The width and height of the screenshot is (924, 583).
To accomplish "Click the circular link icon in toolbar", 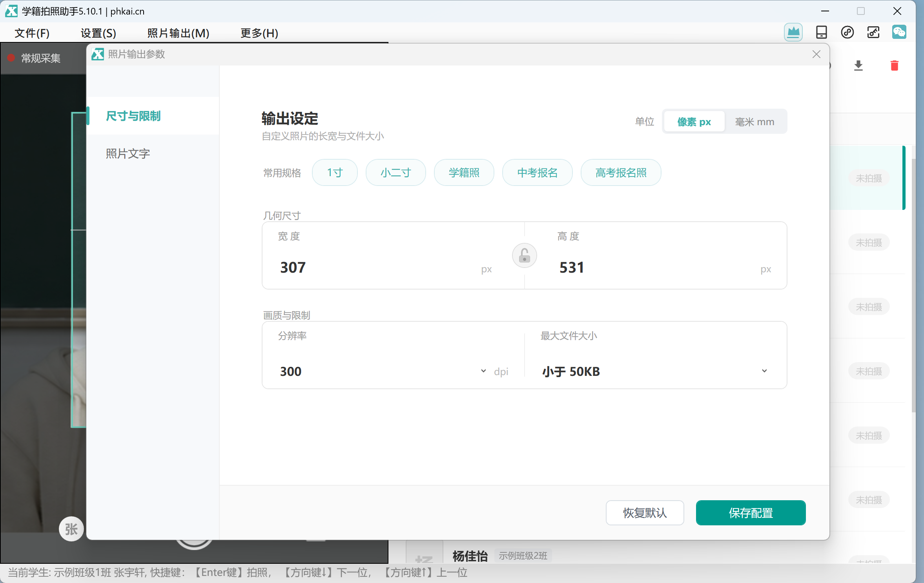I will pos(847,32).
